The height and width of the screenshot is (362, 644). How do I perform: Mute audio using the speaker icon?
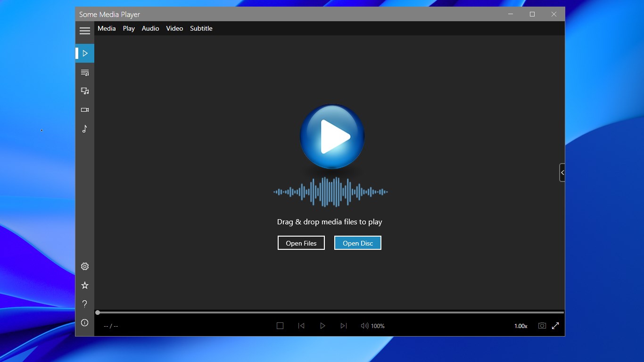(364, 326)
